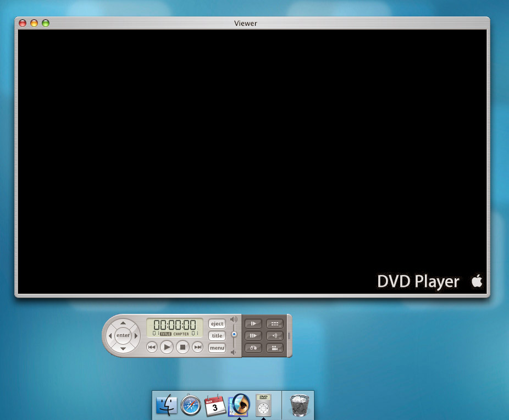509x420 pixels.
Task: Open Finder from the Dock
Action: [167, 405]
